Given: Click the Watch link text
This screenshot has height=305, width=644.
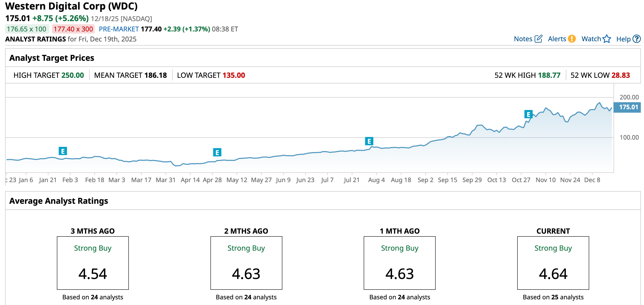Looking at the screenshot, I should [x=591, y=39].
